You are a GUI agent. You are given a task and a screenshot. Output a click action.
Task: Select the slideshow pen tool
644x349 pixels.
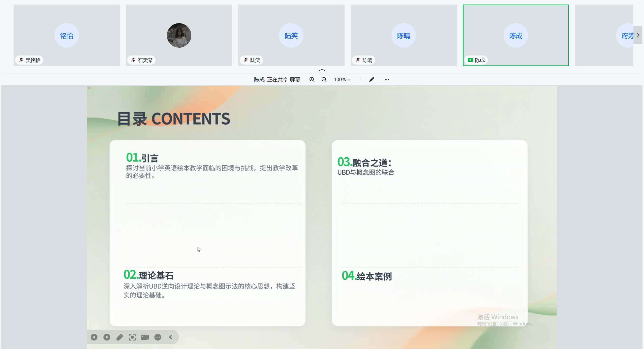[x=120, y=337]
